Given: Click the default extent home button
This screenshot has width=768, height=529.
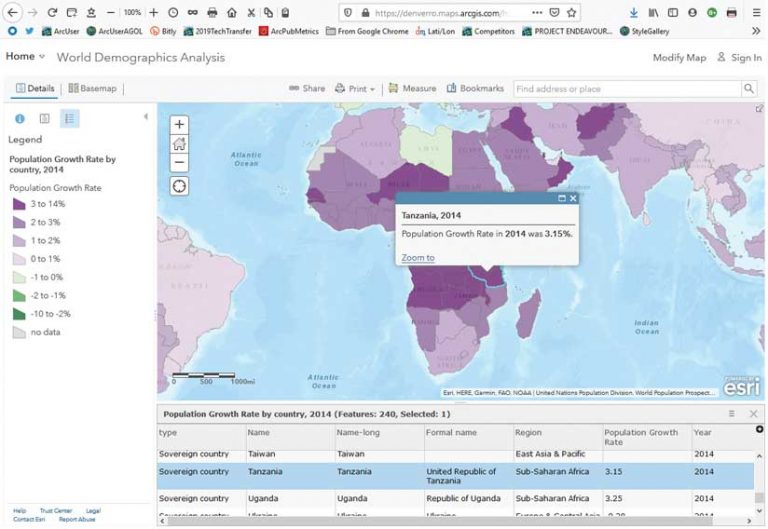Looking at the screenshot, I should (179, 144).
